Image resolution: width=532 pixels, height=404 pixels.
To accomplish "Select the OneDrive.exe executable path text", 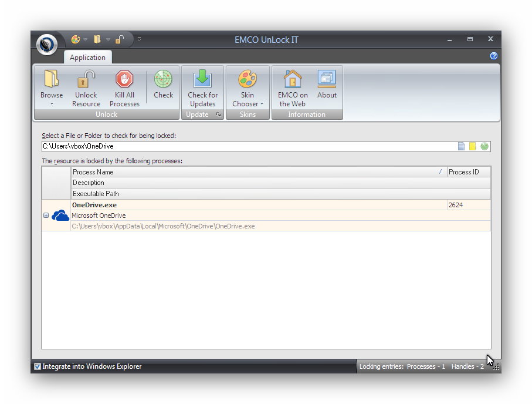I will click(x=163, y=226).
